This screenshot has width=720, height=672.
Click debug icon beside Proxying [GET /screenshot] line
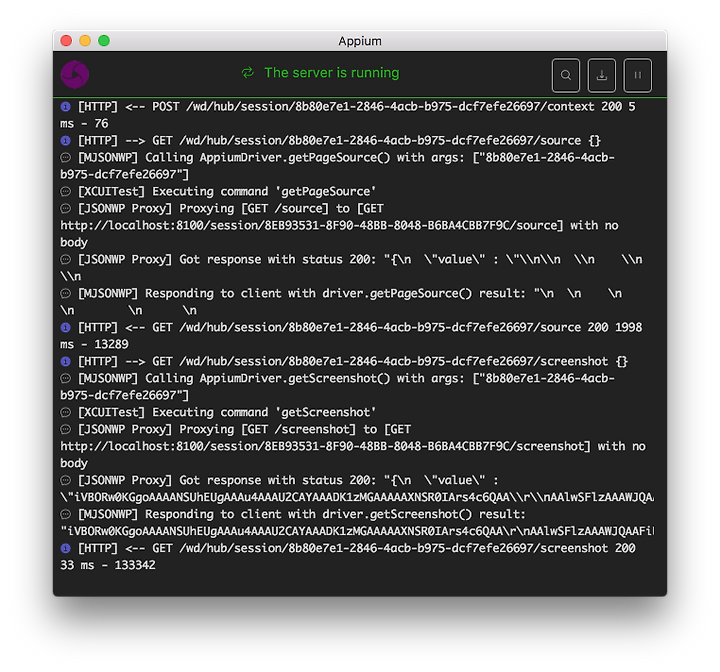coord(66,429)
